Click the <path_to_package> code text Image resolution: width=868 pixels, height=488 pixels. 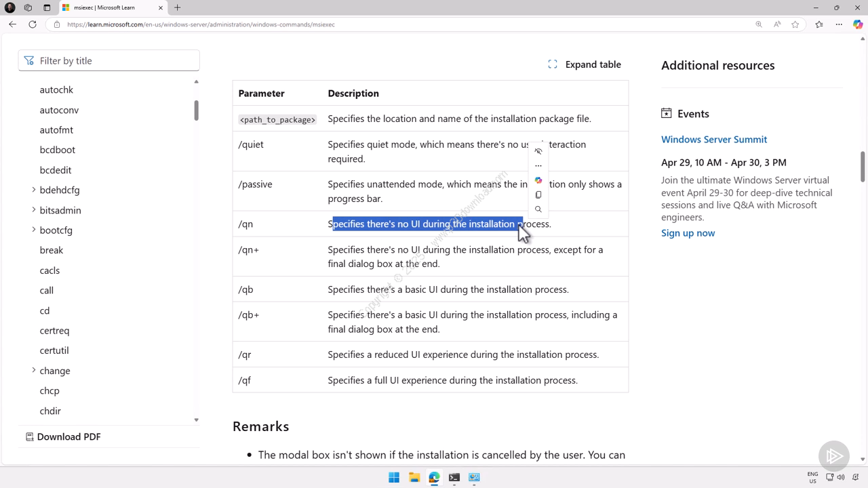[x=277, y=119]
